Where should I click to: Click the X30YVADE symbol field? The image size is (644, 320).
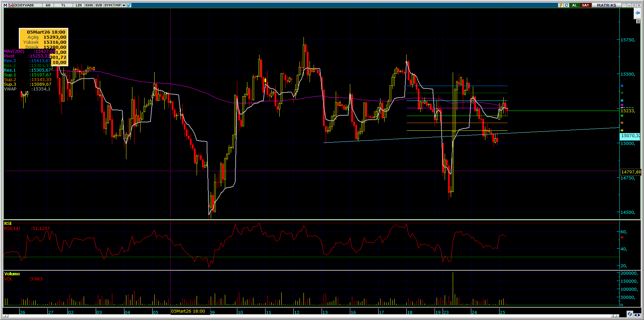click(26, 5)
